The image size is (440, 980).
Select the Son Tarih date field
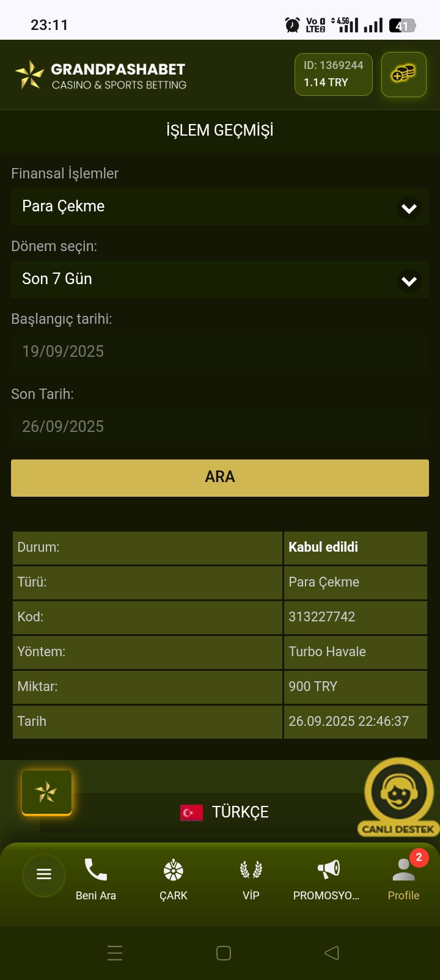point(220,426)
